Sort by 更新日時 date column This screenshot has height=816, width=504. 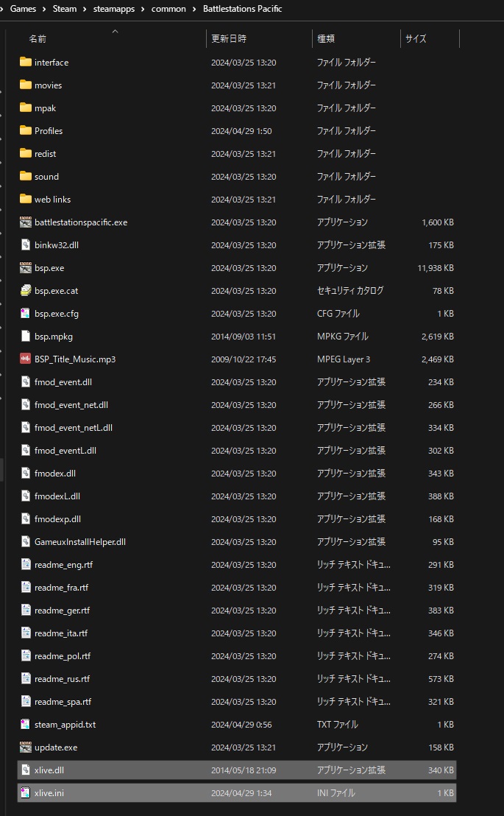pos(229,39)
